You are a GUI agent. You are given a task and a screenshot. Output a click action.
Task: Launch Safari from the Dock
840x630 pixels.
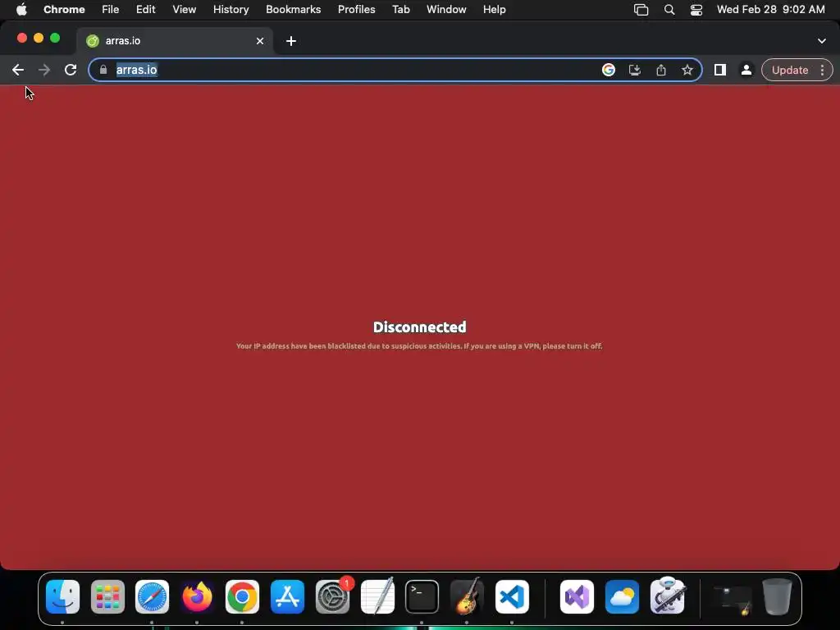pos(152,596)
